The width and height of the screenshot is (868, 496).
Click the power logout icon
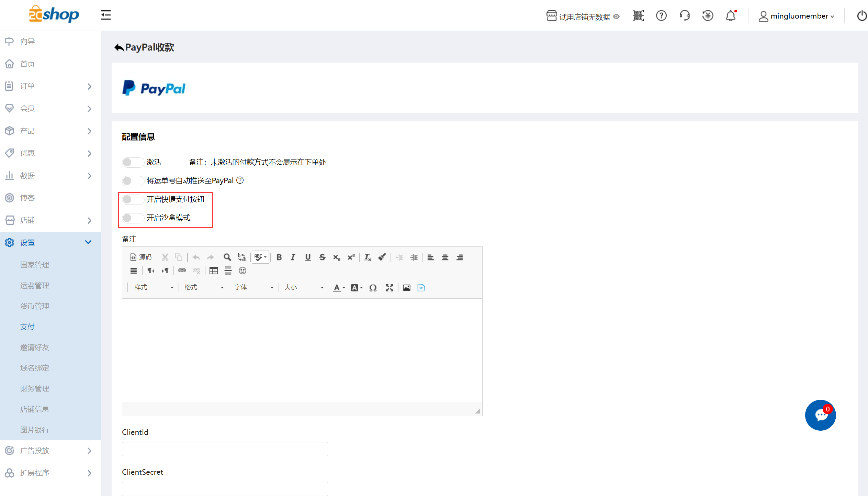pos(862,15)
